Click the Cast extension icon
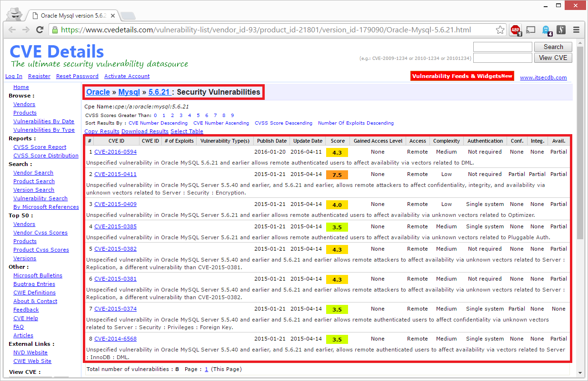 pyautogui.click(x=531, y=30)
